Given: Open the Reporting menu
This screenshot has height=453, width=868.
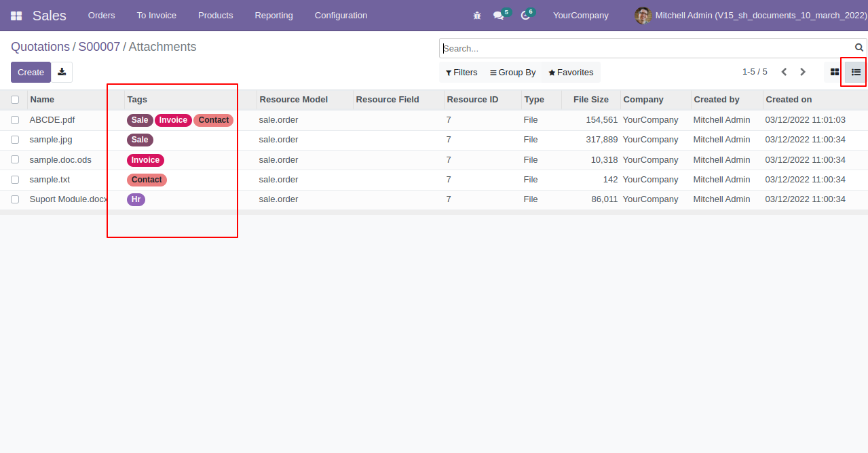Looking at the screenshot, I should 274,15.
